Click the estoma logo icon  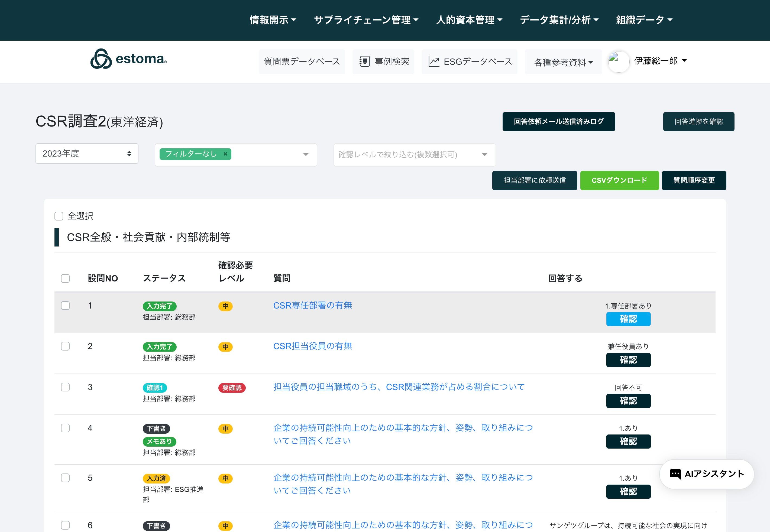pos(101,59)
